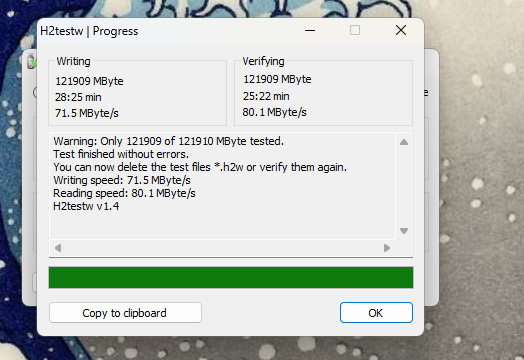Click the log scroll down arrow
Image resolution: width=524 pixels, height=360 pixels.
[404, 231]
